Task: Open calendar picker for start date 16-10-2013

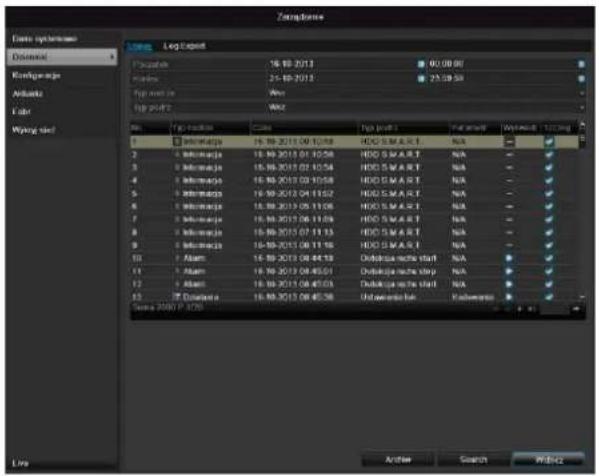Action: coord(421,64)
